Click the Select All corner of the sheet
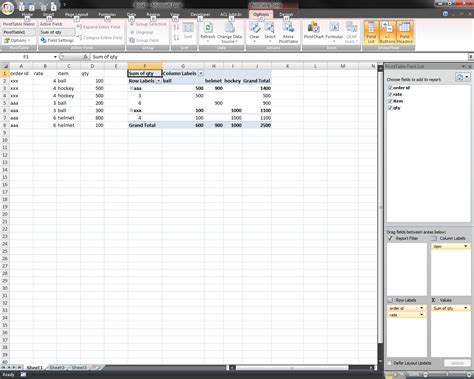This screenshot has height=379, width=474. coord(5,66)
